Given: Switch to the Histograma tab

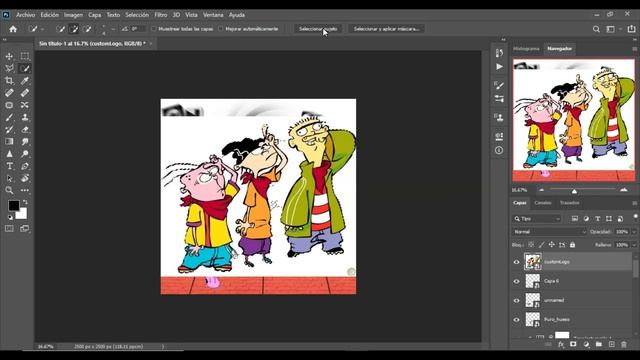Looking at the screenshot, I should tap(526, 49).
